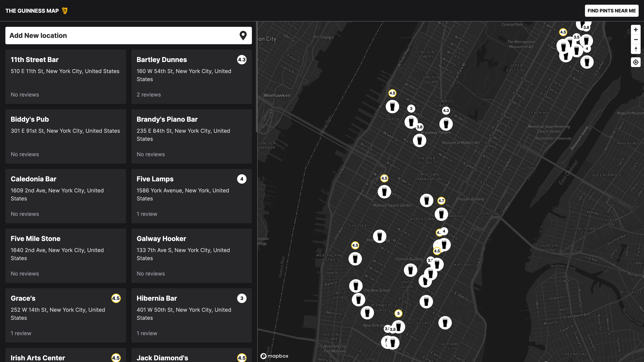Click the 3 rating badge on Hibernia Bar
Image resolution: width=644 pixels, height=362 pixels.
[242, 298]
